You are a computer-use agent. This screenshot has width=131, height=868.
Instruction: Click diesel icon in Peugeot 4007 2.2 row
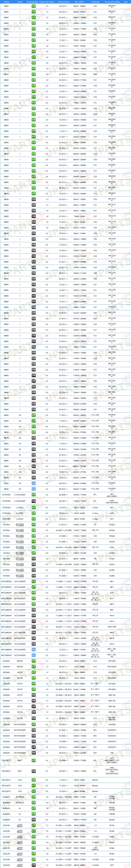tap(34, 771)
